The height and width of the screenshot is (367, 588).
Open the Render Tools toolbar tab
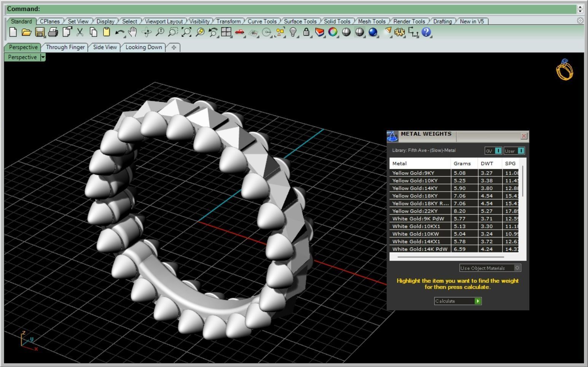click(409, 21)
